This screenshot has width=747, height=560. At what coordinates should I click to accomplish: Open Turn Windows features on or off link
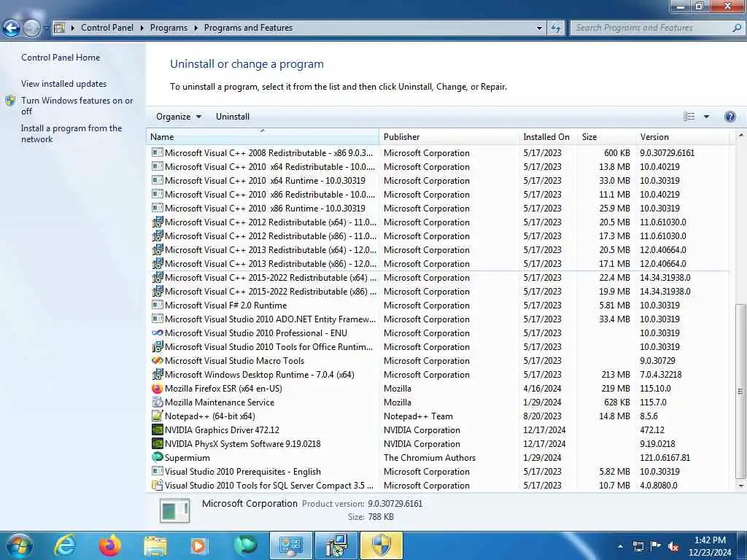pos(77,106)
